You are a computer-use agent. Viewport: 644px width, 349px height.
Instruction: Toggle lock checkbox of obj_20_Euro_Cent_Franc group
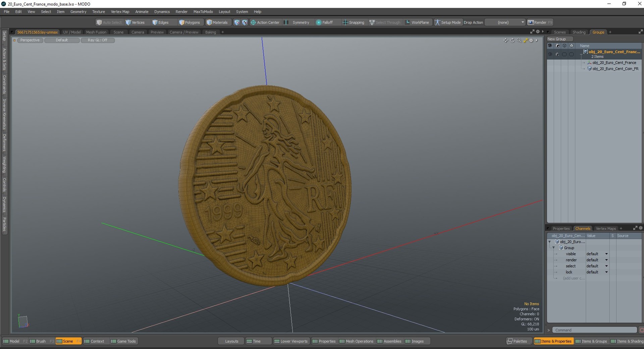tap(571, 54)
